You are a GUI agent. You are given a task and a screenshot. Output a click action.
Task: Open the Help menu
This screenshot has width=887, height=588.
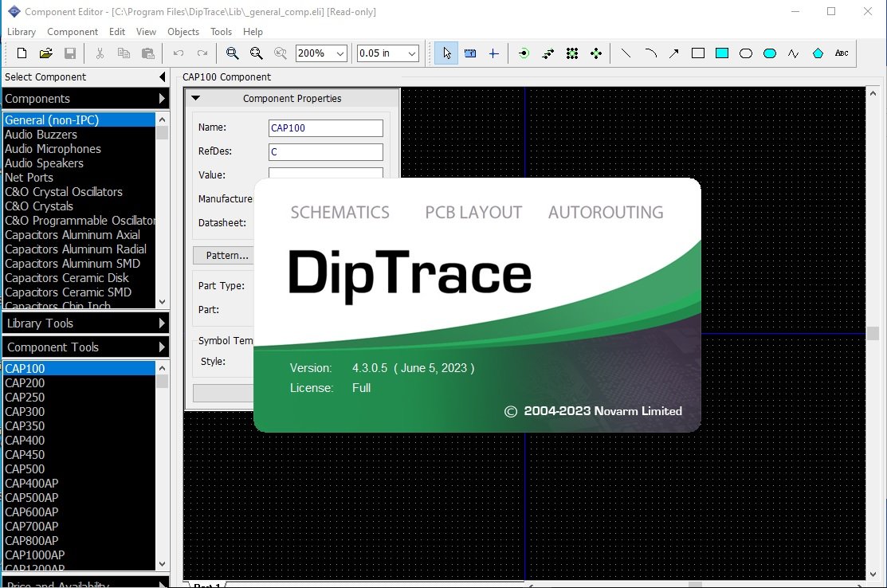click(x=253, y=32)
